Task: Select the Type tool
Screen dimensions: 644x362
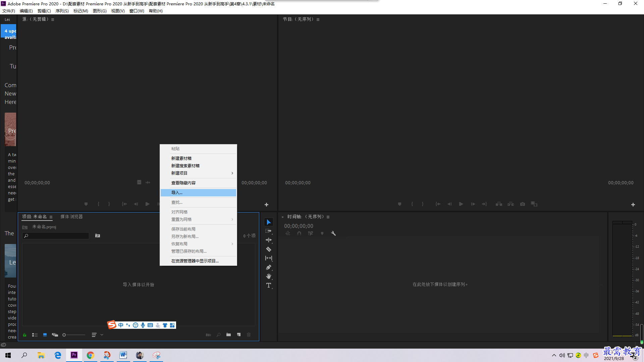Action: pos(269,285)
